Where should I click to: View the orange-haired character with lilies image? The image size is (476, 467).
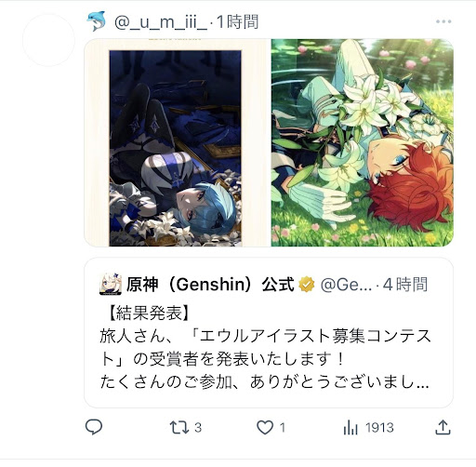363,142
